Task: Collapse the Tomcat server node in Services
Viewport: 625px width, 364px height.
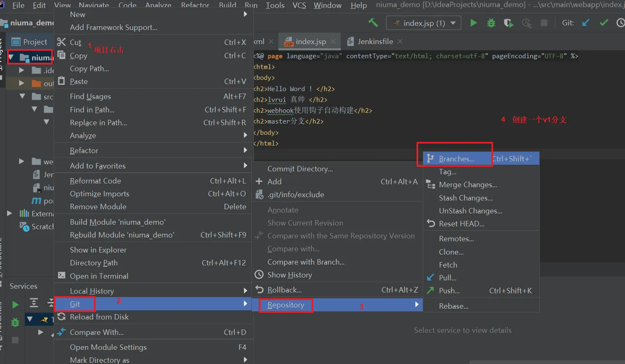Action: (x=29, y=319)
